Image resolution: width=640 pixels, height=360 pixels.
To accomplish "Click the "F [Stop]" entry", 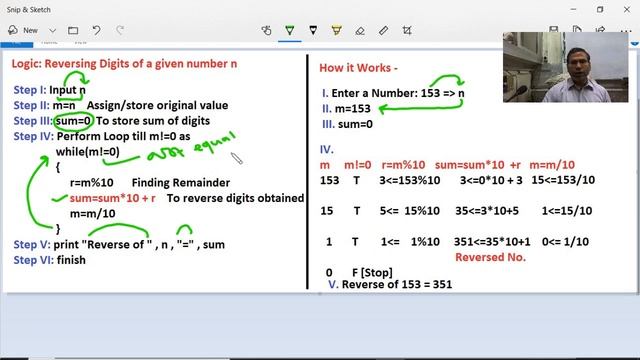I will pyautogui.click(x=372, y=273).
